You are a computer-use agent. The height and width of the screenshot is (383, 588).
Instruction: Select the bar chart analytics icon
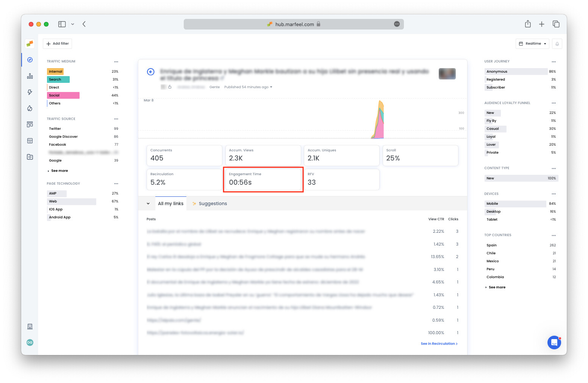tap(30, 76)
